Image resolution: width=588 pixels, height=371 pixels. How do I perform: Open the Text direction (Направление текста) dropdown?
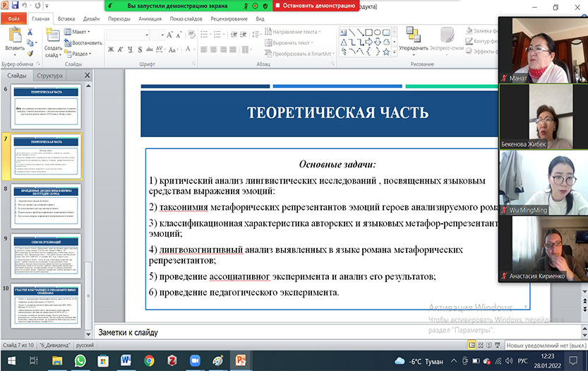tap(295, 32)
